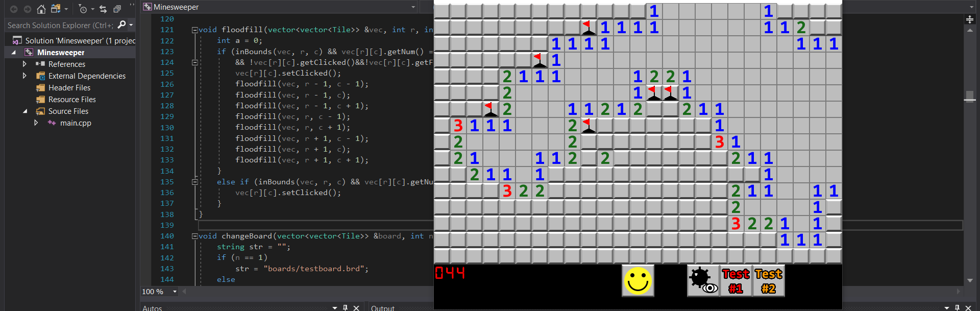Click editor horizontal scrollbar left arrow

point(184,292)
